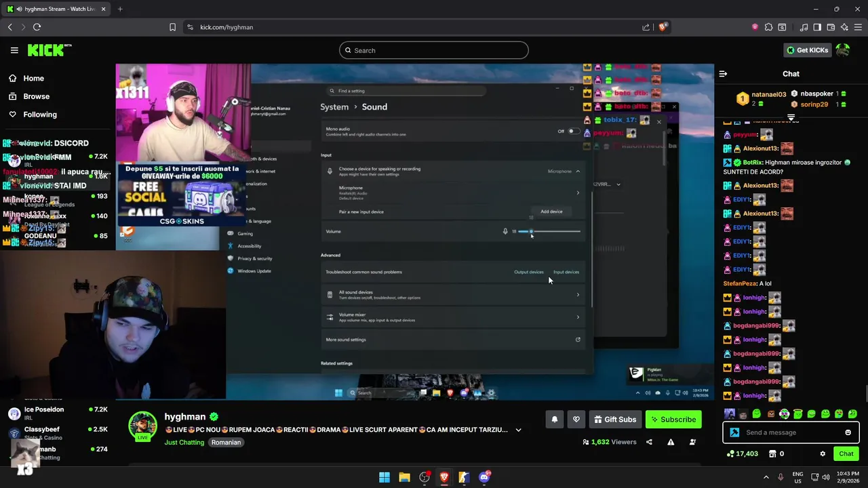Reload the current page

click(x=37, y=27)
